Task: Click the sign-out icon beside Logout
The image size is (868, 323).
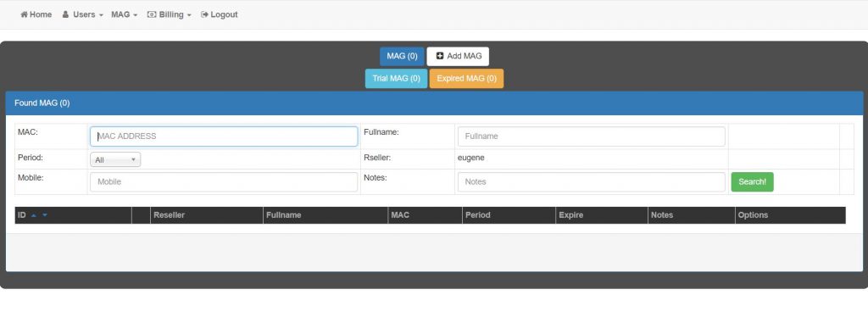Action: click(204, 14)
